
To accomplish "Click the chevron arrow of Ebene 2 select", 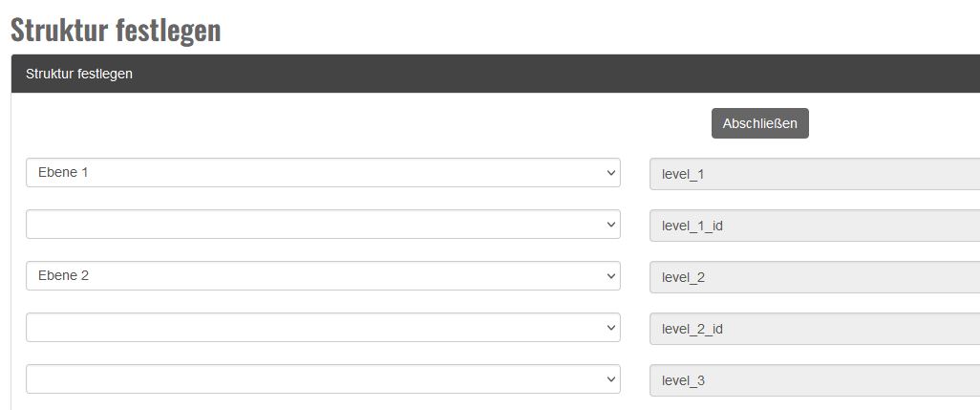I will 611,276.
